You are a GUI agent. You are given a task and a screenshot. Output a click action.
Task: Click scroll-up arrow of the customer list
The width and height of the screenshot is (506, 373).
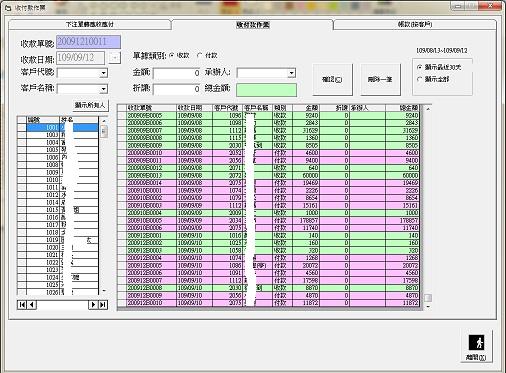click(x=104, y=120)
